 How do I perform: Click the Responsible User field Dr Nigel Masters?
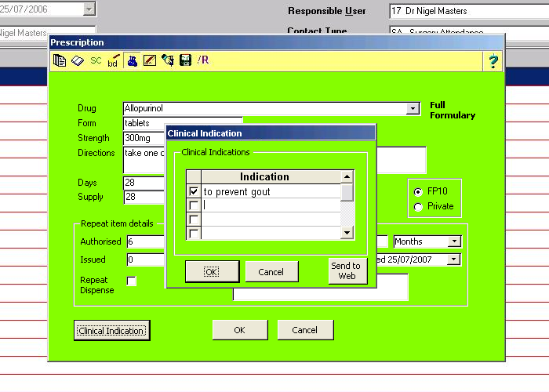point(469,11)
